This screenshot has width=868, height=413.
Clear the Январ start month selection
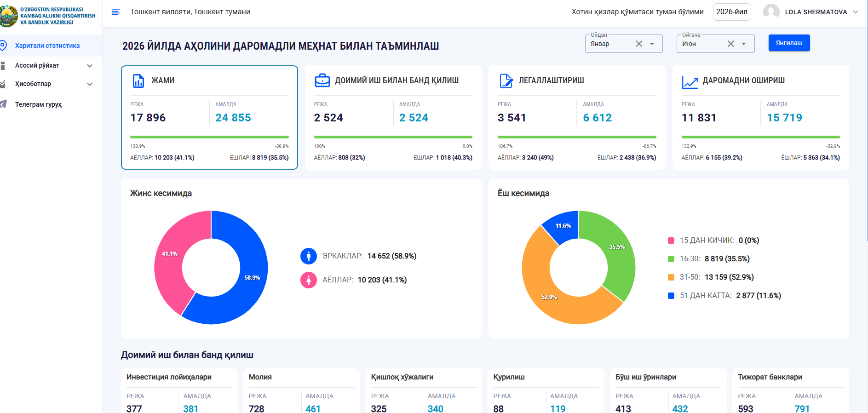tap(639, 44)
